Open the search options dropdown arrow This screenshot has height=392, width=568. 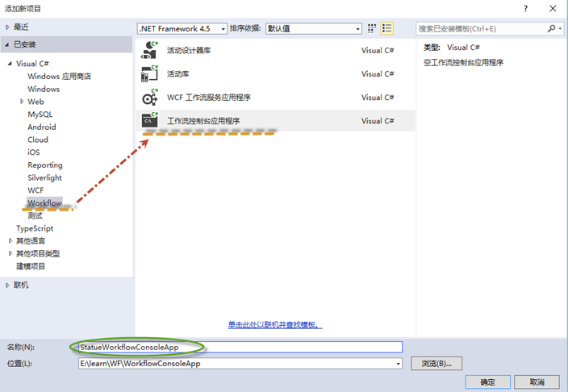coord(560,28)
